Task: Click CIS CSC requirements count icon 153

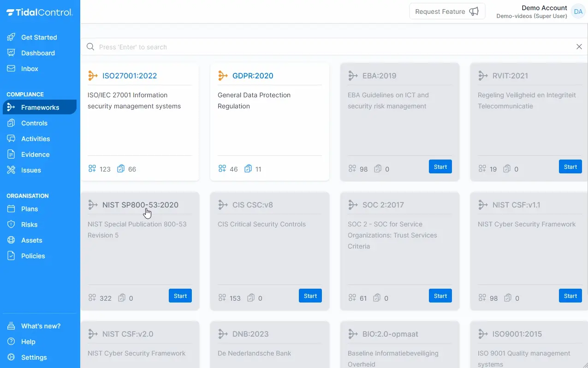Action: coord(222,298)
